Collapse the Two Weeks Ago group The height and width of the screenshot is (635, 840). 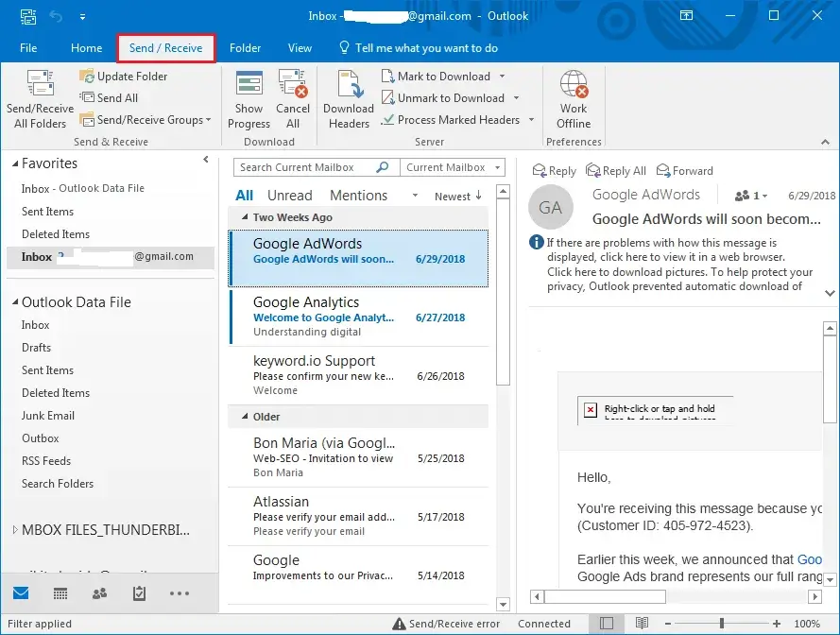tap(245, 217)
